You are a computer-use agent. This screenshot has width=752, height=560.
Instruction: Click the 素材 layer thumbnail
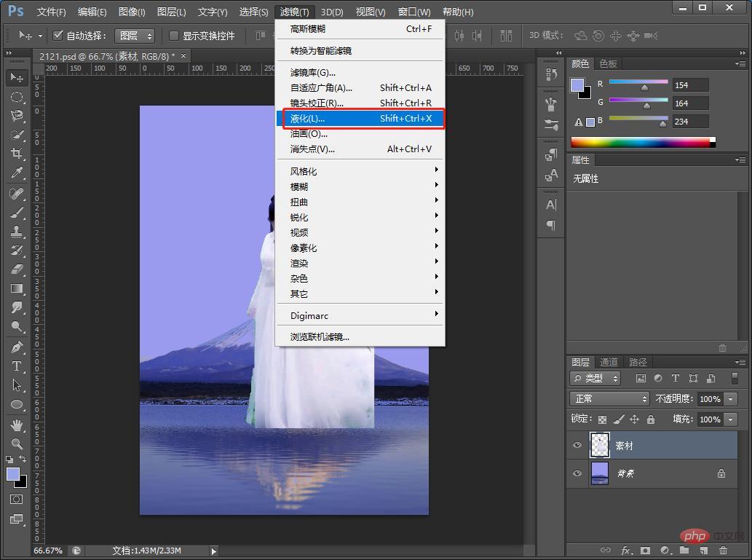599,445
